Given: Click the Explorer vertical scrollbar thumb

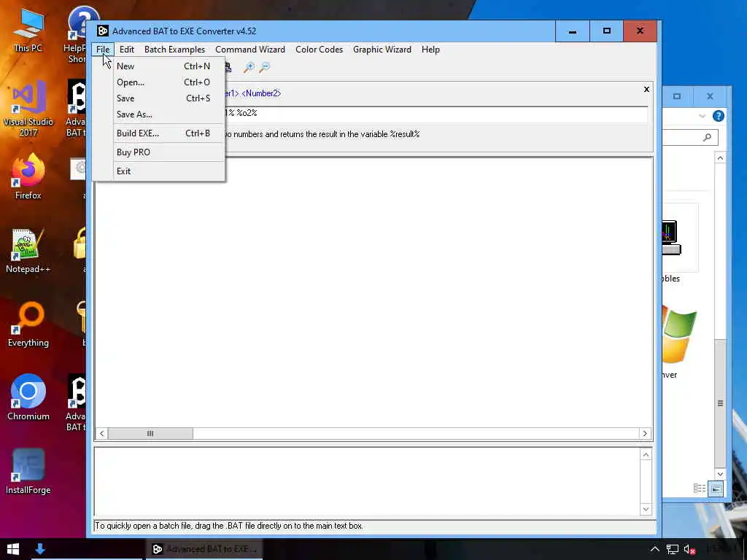Looking at the screenshot, I should point(720,403).
